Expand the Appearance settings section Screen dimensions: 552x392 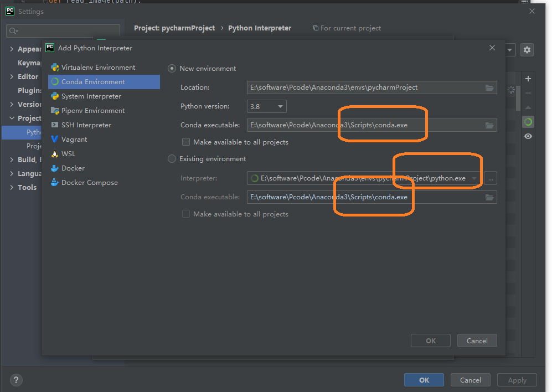[x=12, y=49]
